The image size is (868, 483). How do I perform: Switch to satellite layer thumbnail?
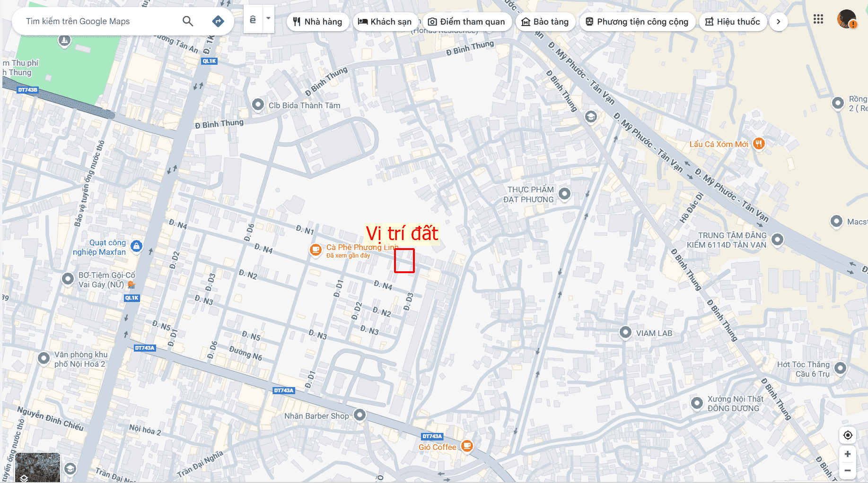click(37, 467)
